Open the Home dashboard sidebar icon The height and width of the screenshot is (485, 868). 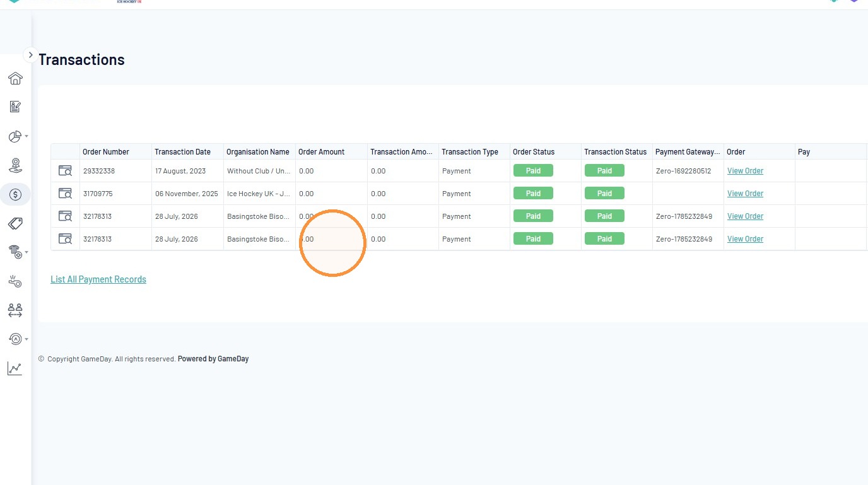coord(15,78)
